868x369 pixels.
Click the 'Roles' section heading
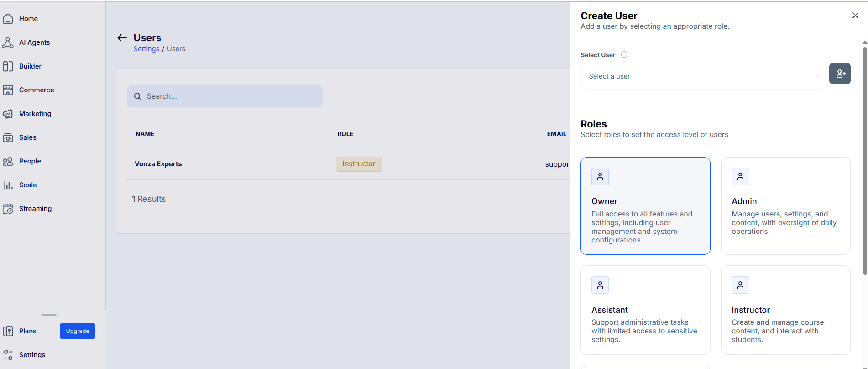594,124
